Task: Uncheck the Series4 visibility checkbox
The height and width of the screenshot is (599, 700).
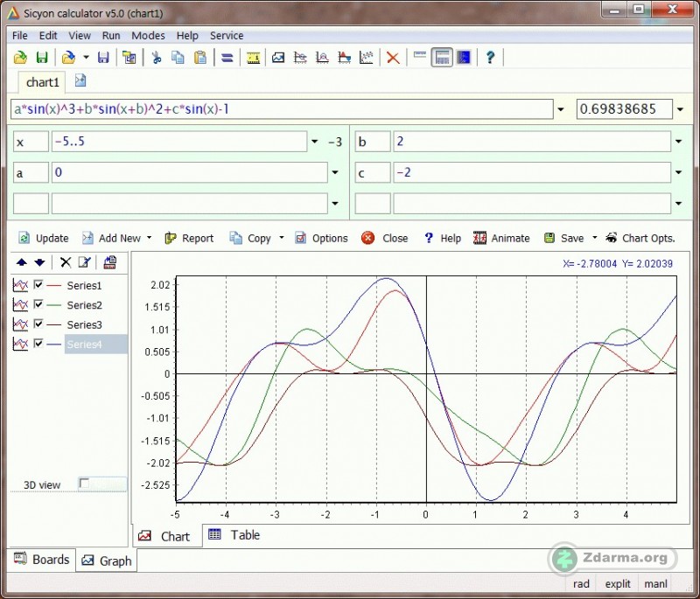Action: click(x=38, y=343)
